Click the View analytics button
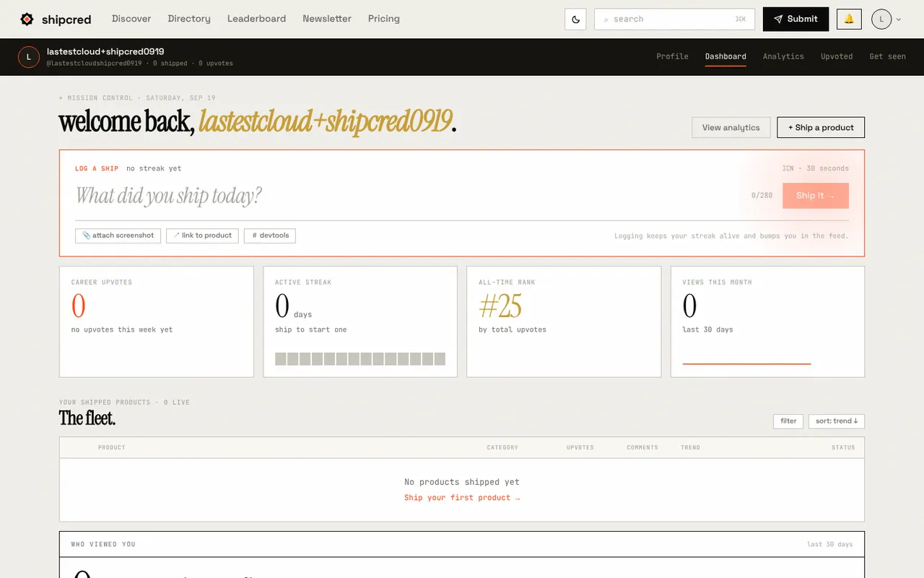 tap(731, 128)
